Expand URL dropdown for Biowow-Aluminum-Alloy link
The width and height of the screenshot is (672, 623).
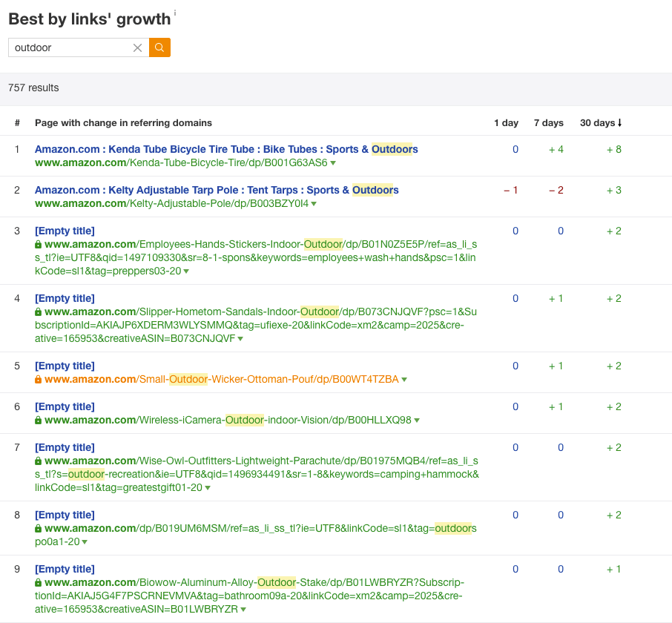coord(243,610)
